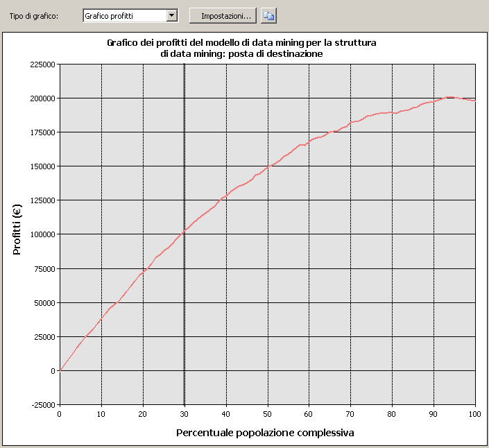The height and width of the screenshot is (448, 489).
Task: Click the 50 tick label on X-axis
Action: pyautogui.click(x=267, y=414)
